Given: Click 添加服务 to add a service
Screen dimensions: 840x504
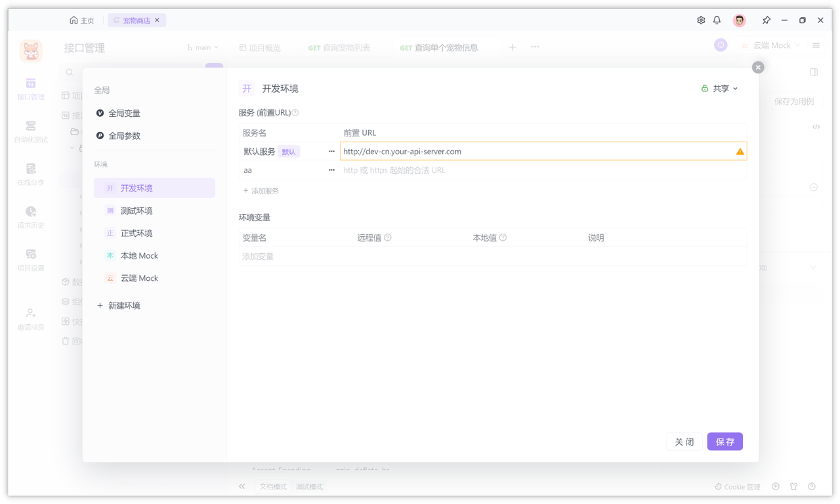Looking at the screenshot, I should [261, 190].
